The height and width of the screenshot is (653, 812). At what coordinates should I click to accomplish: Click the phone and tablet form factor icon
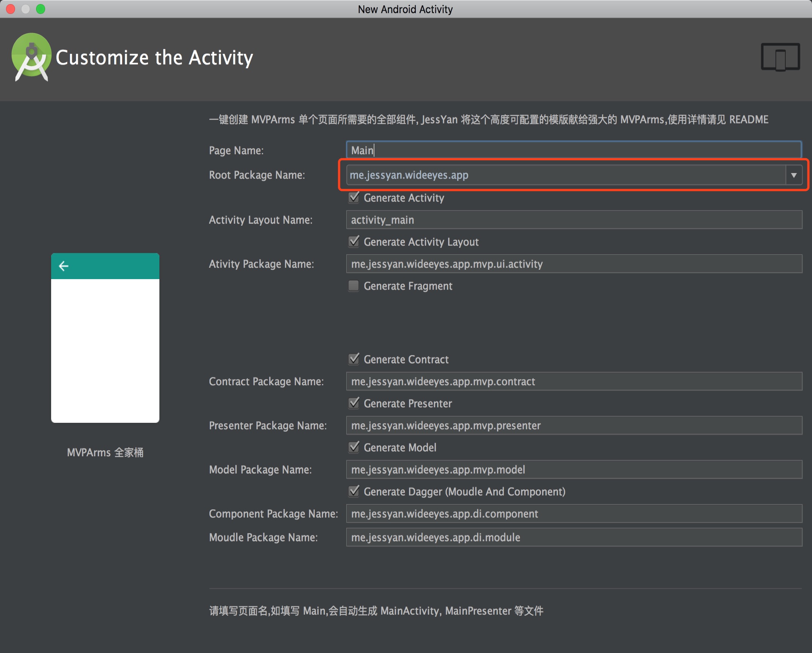click(780, 57)
